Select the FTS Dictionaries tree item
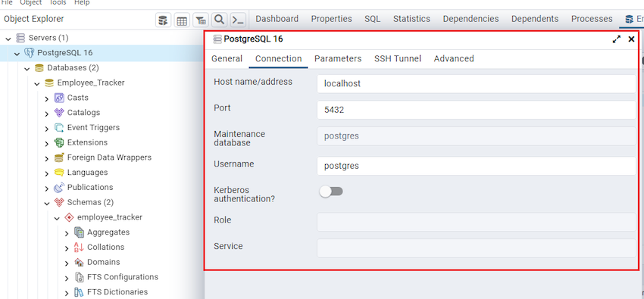Screen dimensions: 644x299 coord(117,292)
